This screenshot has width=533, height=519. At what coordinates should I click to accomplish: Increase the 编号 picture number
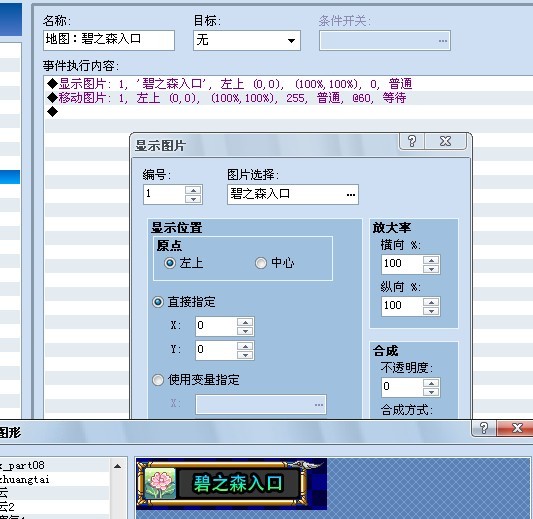pyautogui.click(x=193, y=190)
